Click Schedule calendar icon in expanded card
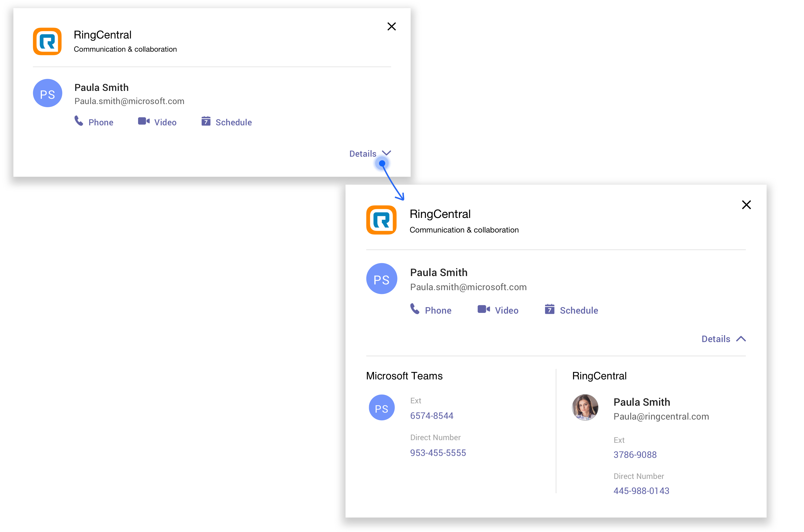This screenshot has height=532, width=804. (549, 309)
